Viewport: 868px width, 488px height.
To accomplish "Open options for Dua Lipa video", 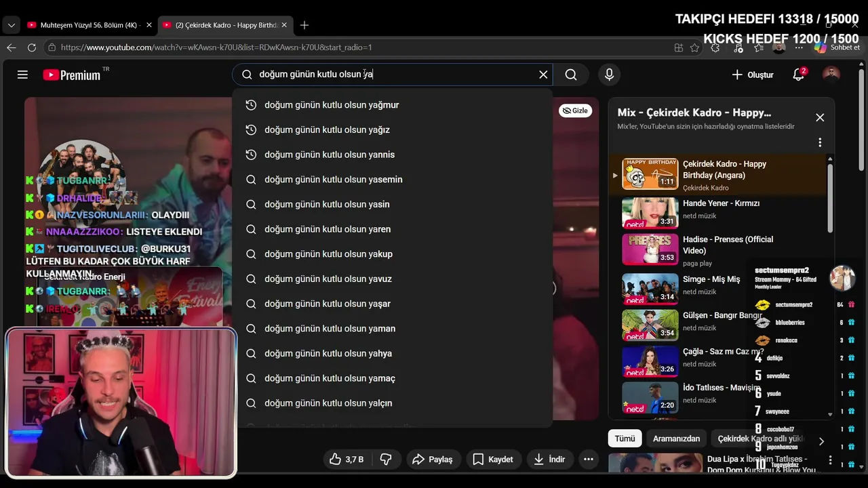I will click(x=830, y=460).
